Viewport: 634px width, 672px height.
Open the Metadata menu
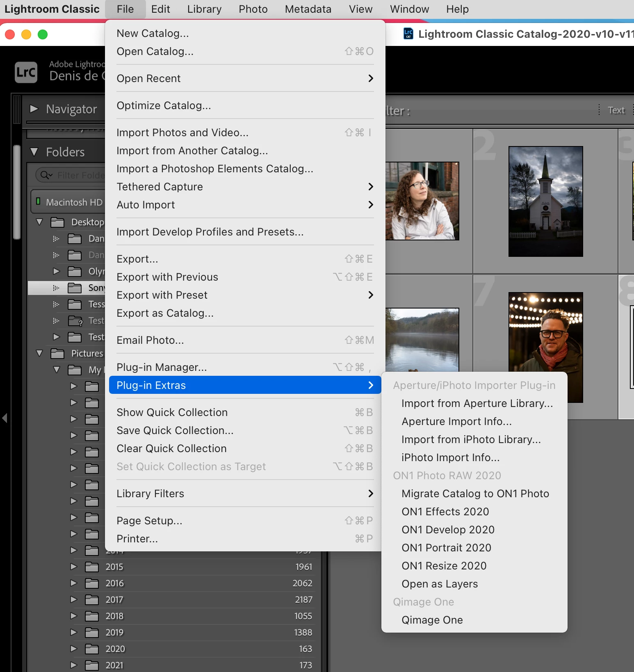[308, 9]
